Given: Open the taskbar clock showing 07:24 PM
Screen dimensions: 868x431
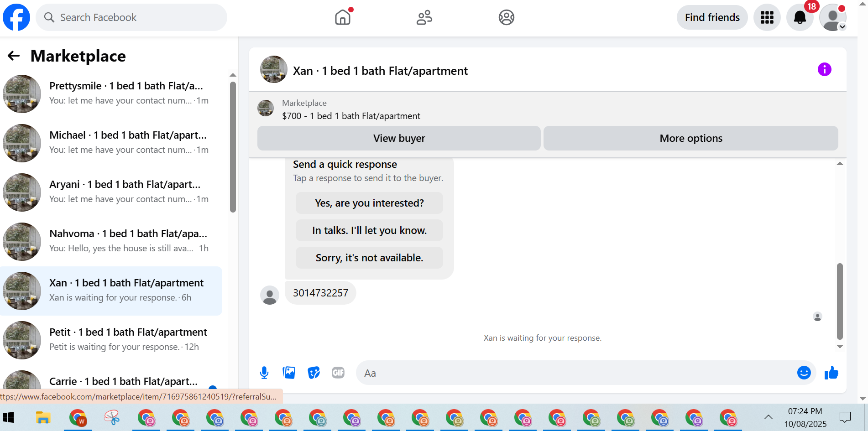Looking at the screenshot, I should tap(805, 417).
